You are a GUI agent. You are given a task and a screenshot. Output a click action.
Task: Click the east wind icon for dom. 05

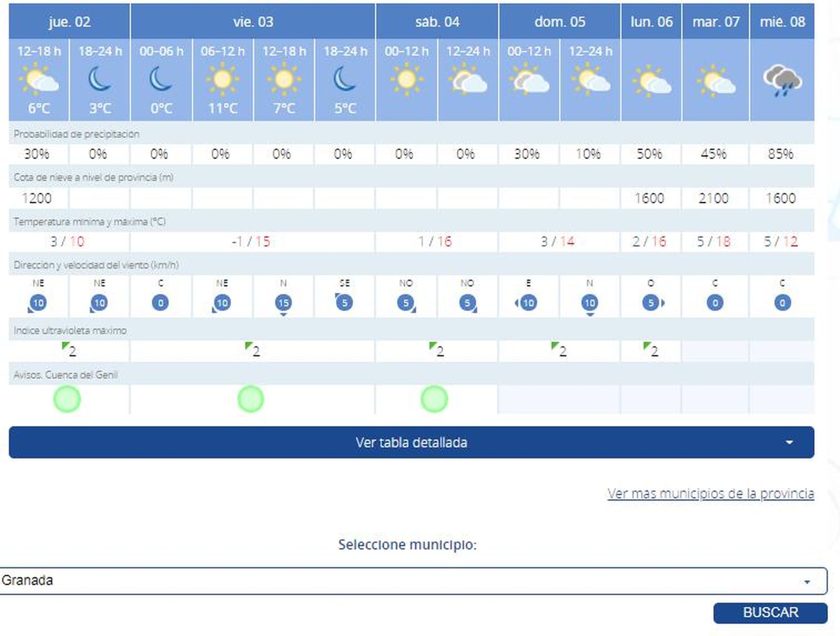pyautogui.click(x=528, y=303)
